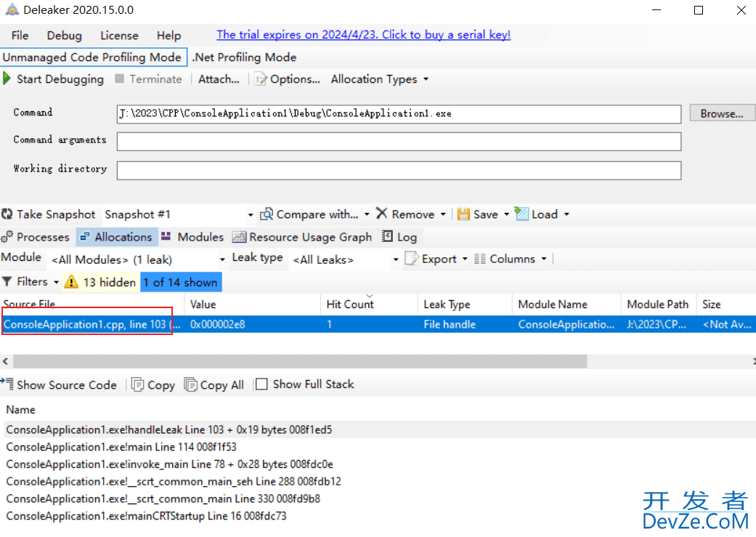Open the Allocation Types dropdown

(379, 79)
